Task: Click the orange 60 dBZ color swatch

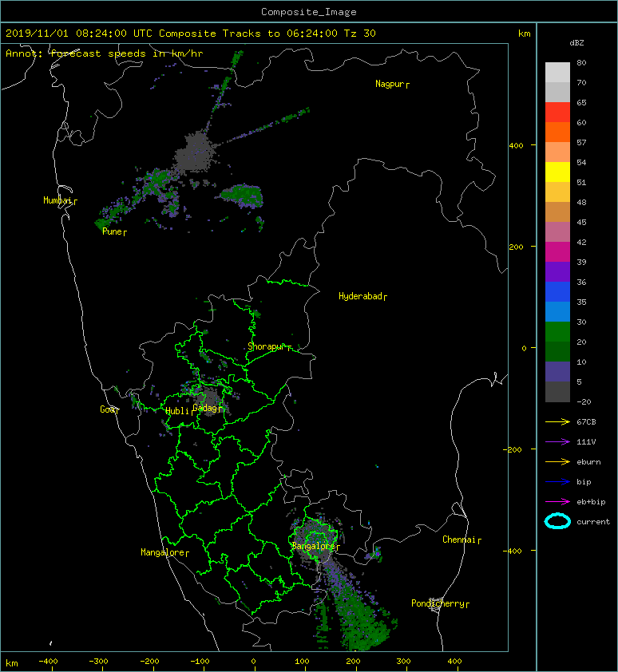Action: (x=557, y=132)
